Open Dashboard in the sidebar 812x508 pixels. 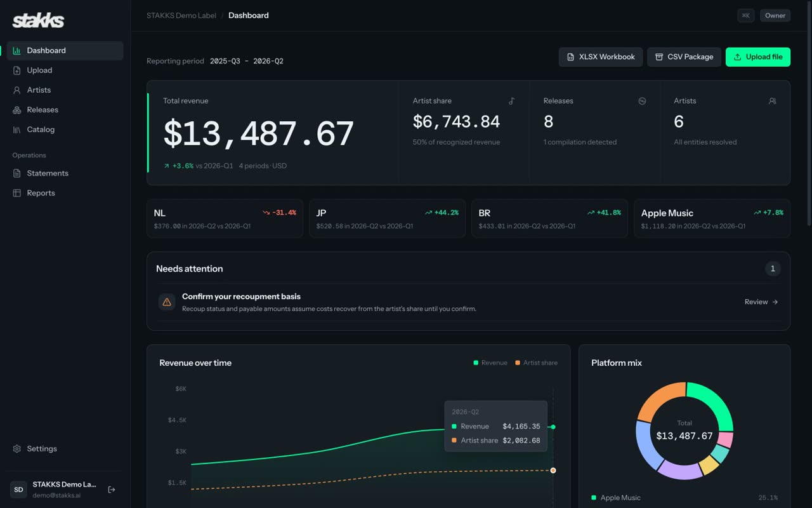pos(65,51)
